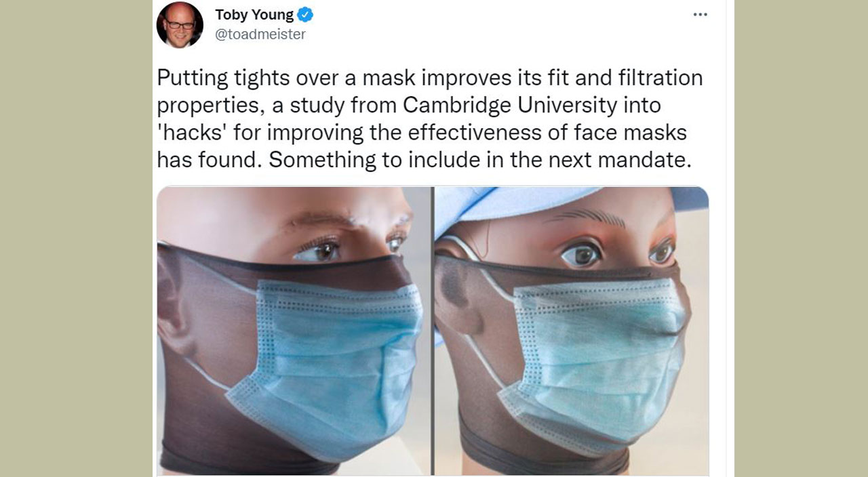The height and width of the screenshot is (477, 868).
Task: Select the words "Cambridge University" in the tweet
Action: click(x=532, y=105)
